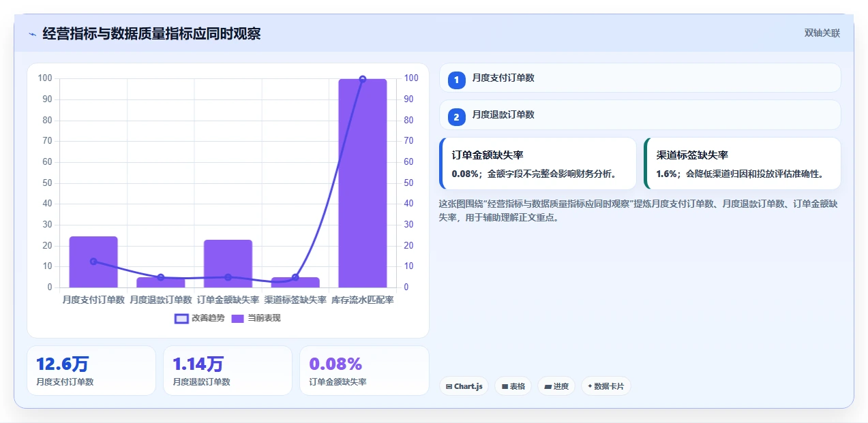The image size is (868, 423).
Task: Toggle the 改善趋势 legend item
Action: [200, 318]
